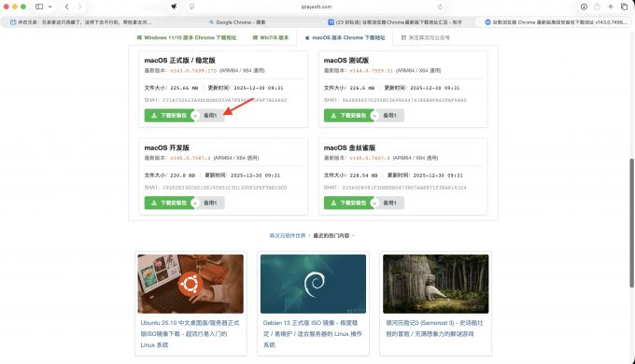Click the SHA1 hash in the 开发版 card

click(x=225, y=188)
